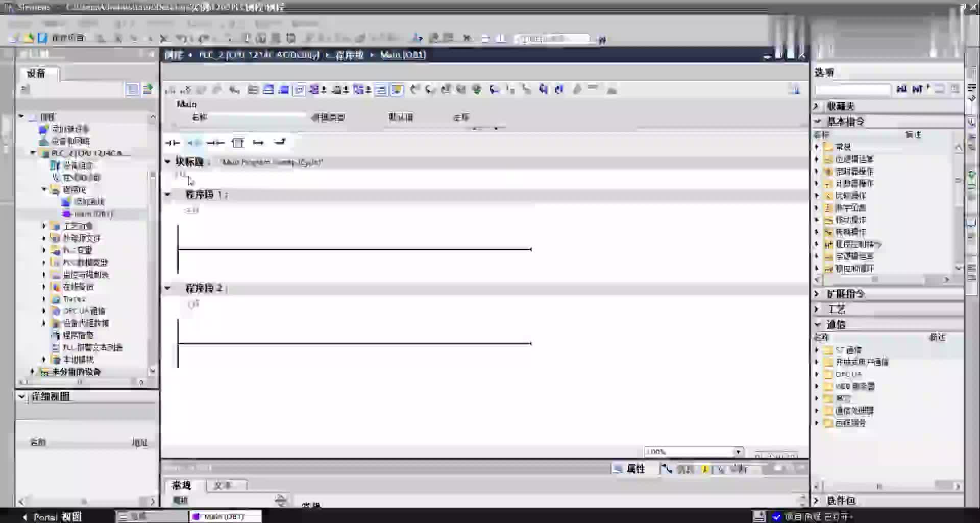Viewport: 980px width, 523px height.
Task: Click the search downward icon in instructions panel
Action: (902, 89)
